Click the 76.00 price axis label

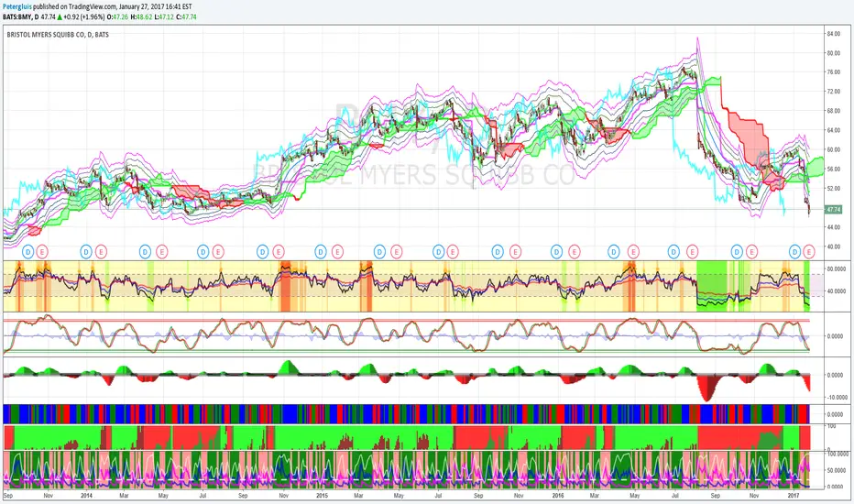(833, 71)
